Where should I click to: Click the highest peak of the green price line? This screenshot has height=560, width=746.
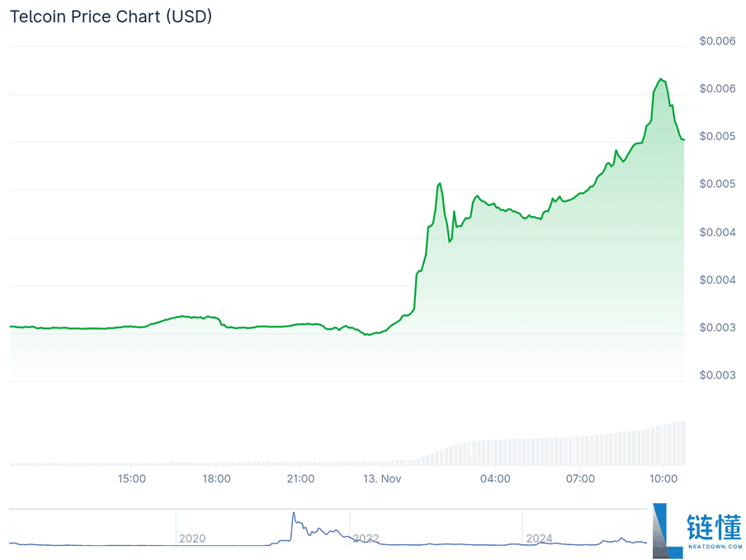[661, 79]
